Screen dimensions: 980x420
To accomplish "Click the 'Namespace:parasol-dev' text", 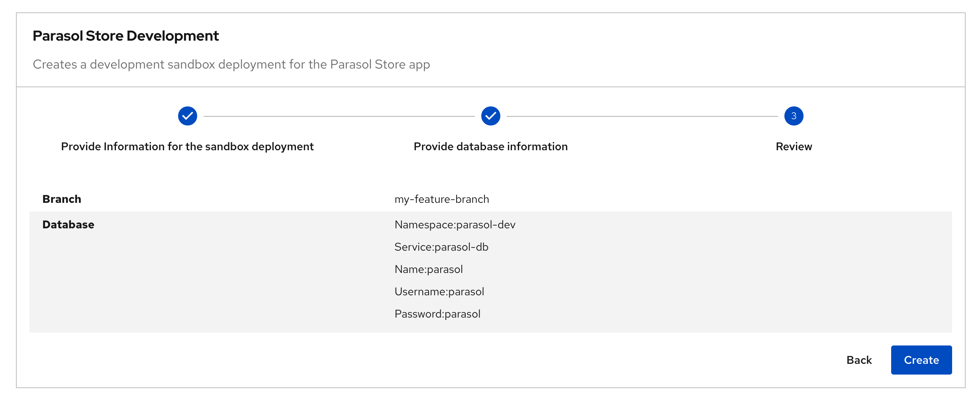I will tap(455, 225).
